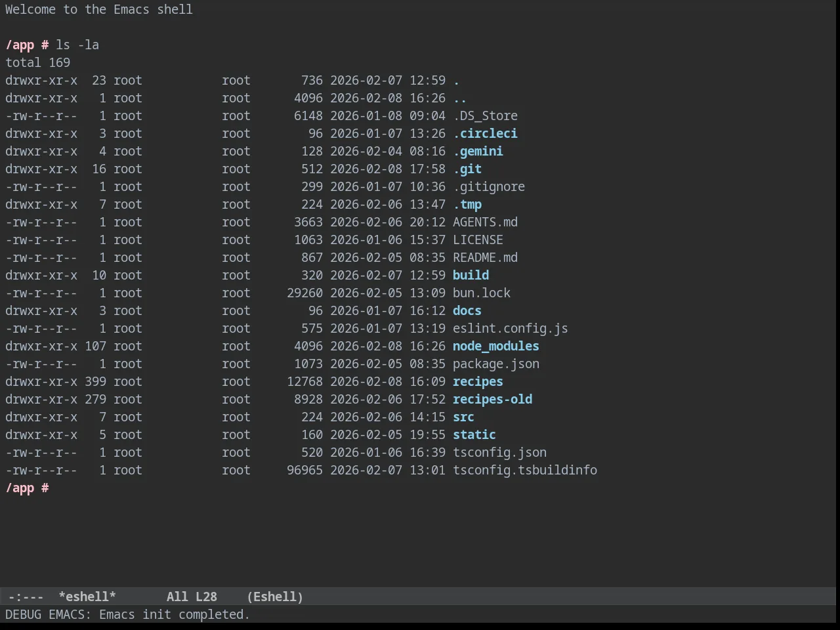Click the tsconfig.tsbuildinfo file name

[x=525, y=470]
